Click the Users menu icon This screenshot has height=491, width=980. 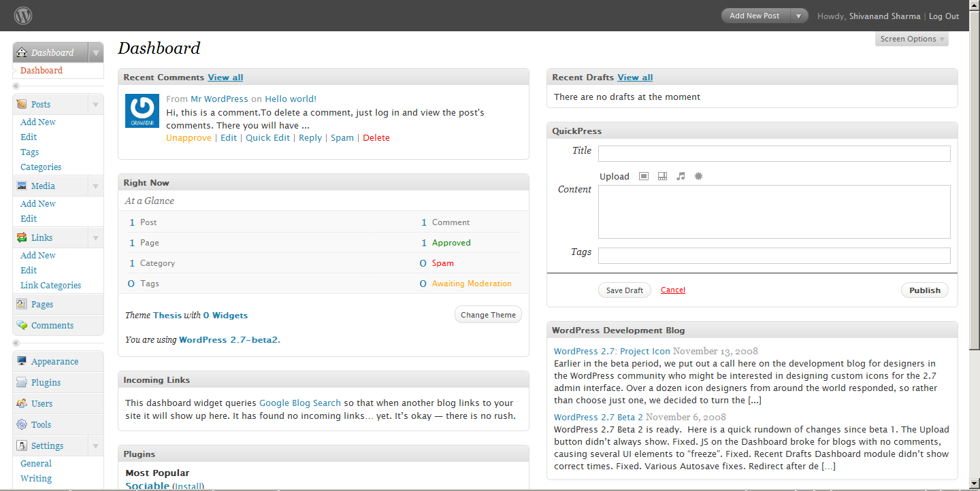(22, 403)
